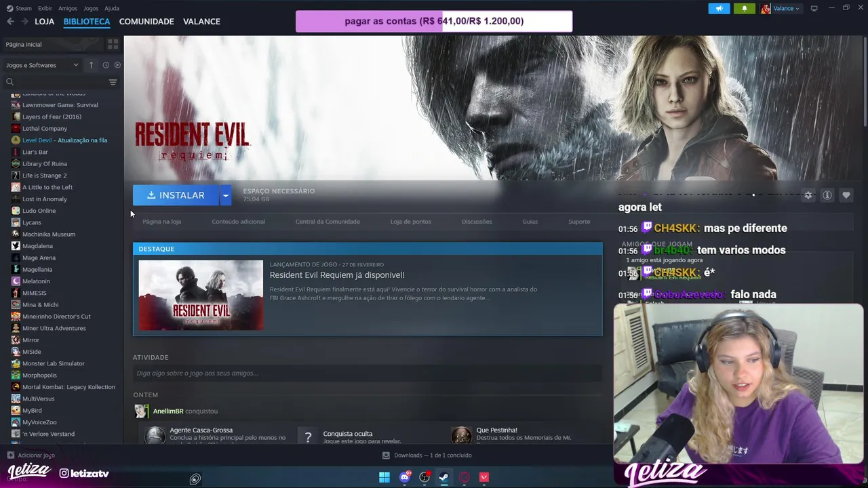Screen dimensions: 868x488
Task: Open Jogos e Softwares filter dropdown
Action: point(42,65)
